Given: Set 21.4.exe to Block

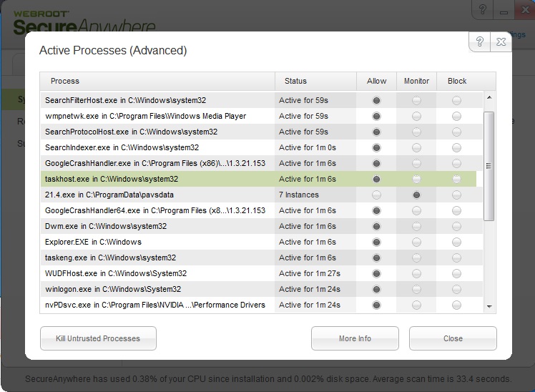Looking at the screenshot, I should click(x=456, y=195).
